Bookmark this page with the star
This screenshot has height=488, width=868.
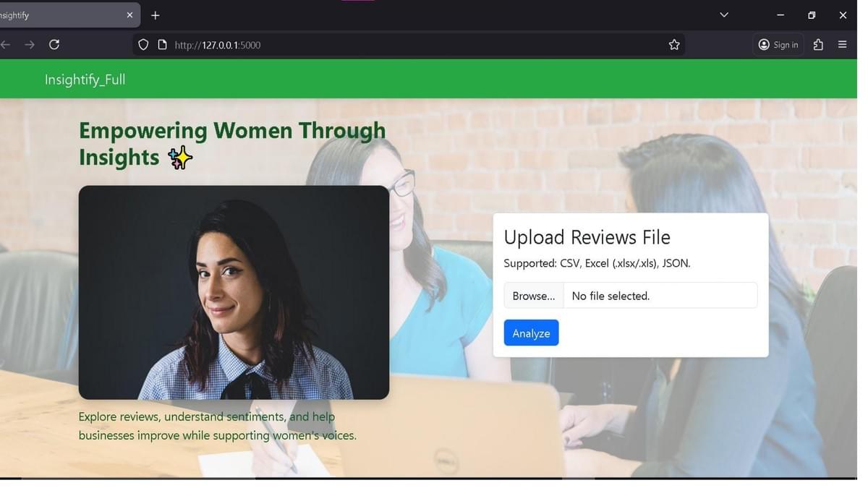(674, 45)
